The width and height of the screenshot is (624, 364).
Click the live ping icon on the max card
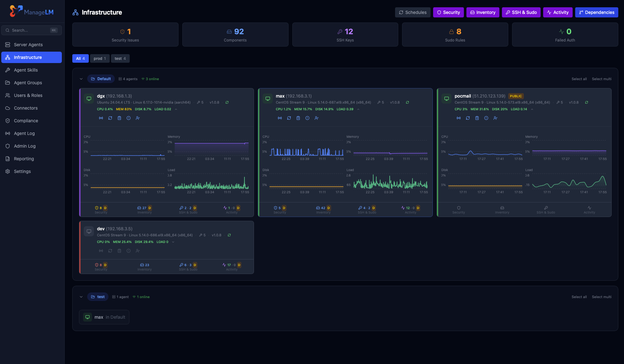click(x=280, y=118)
